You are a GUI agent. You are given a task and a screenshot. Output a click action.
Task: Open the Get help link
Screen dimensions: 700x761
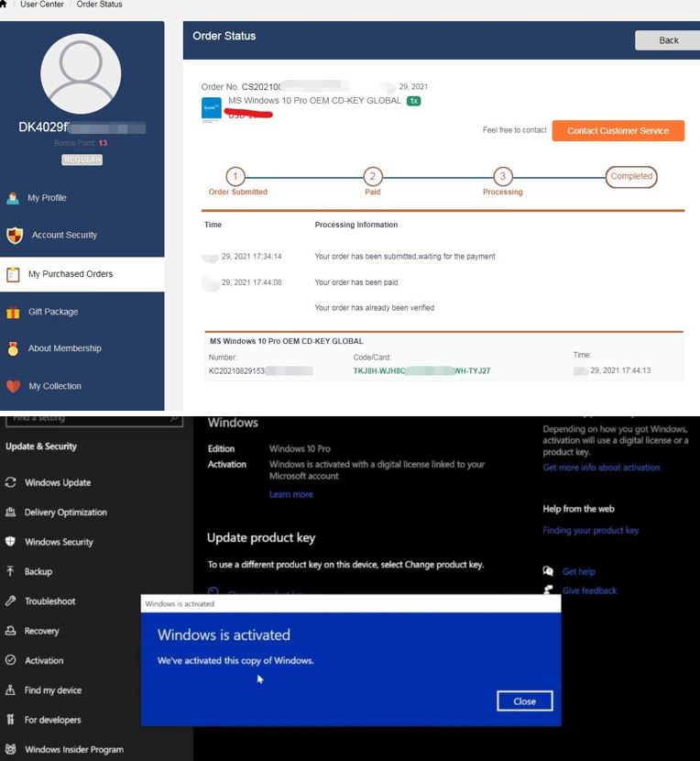(579, 572)
